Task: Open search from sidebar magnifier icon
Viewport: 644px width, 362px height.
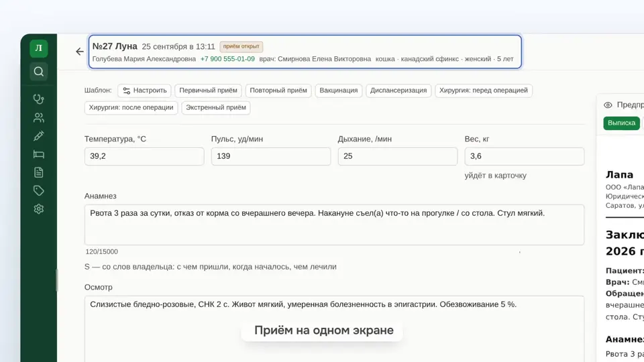Action: point(39,72)
